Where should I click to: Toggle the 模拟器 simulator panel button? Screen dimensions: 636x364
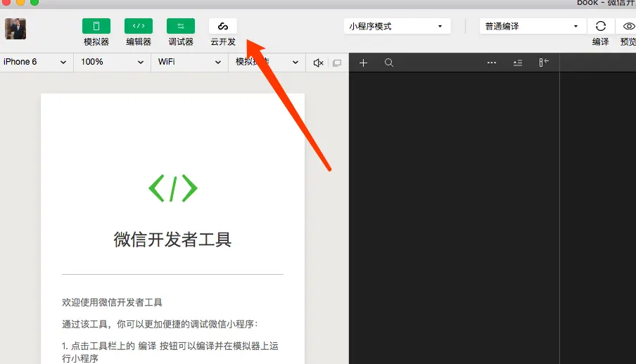coord(96,26)
